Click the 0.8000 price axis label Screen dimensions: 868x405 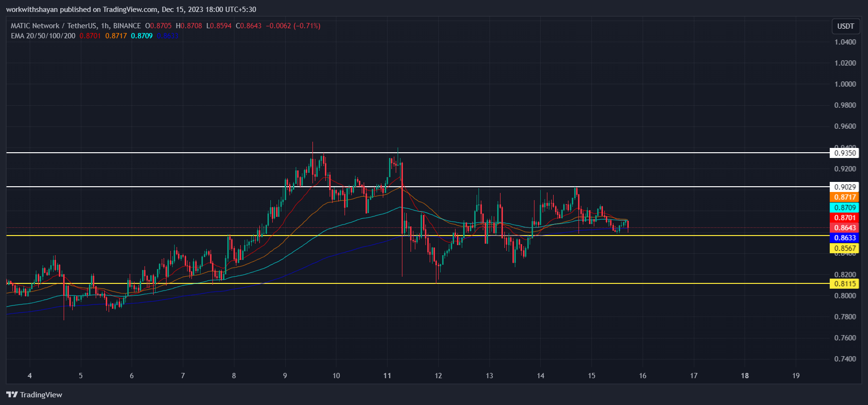pos(845,296)
